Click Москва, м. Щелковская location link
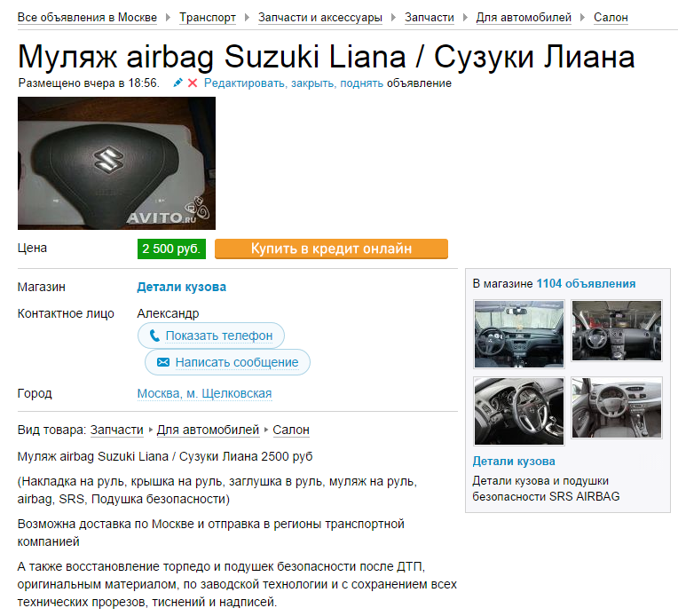The image size is (678, 616). 204,393
